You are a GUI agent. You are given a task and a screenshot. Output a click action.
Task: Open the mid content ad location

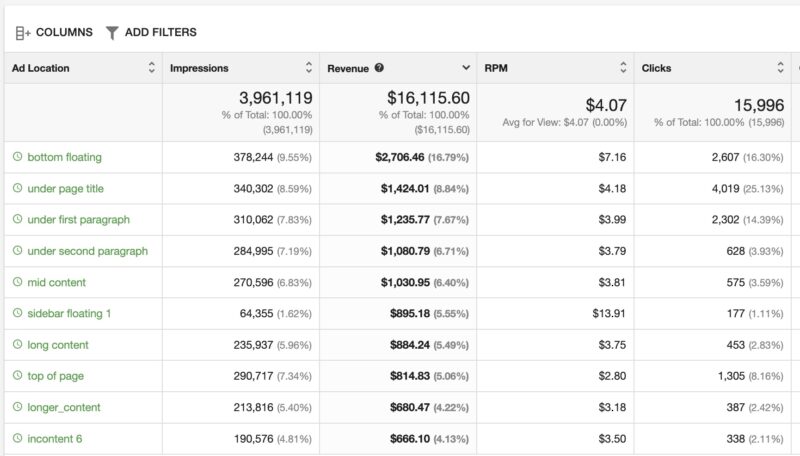click(56, 282)
